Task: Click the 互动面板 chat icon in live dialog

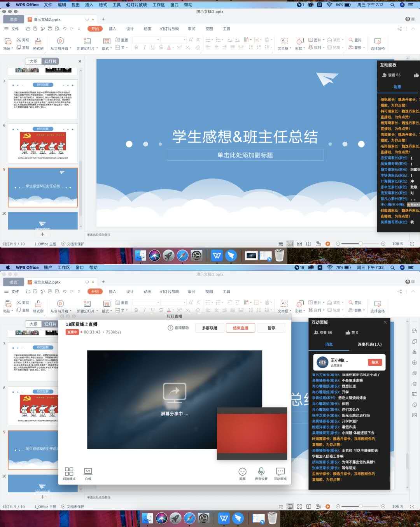Action: click(x=280, y=472)
